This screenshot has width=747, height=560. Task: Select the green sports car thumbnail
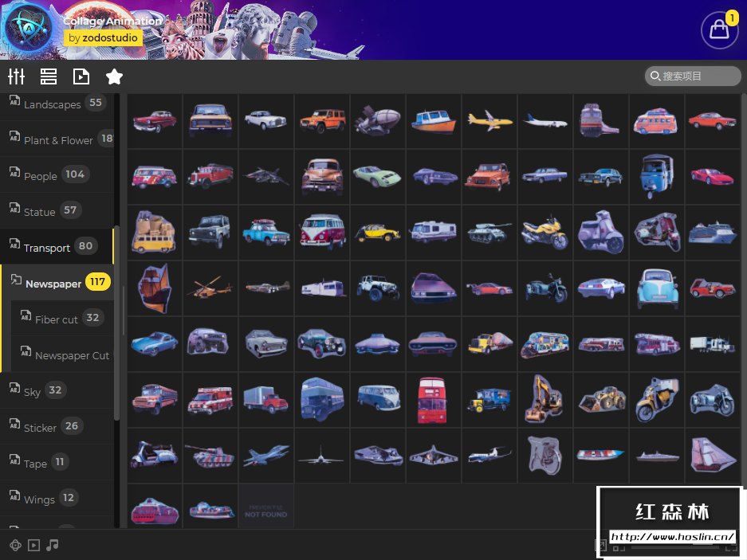click(x=378, y=177)
